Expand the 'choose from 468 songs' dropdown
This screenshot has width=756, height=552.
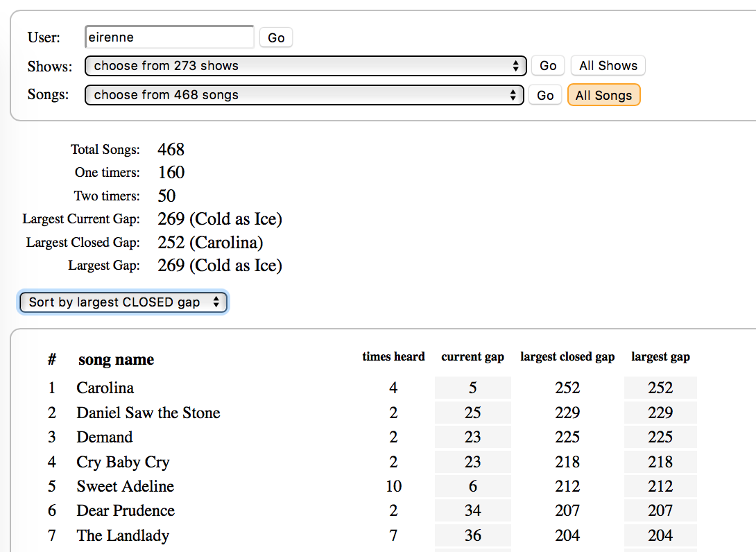click(304, 95)
